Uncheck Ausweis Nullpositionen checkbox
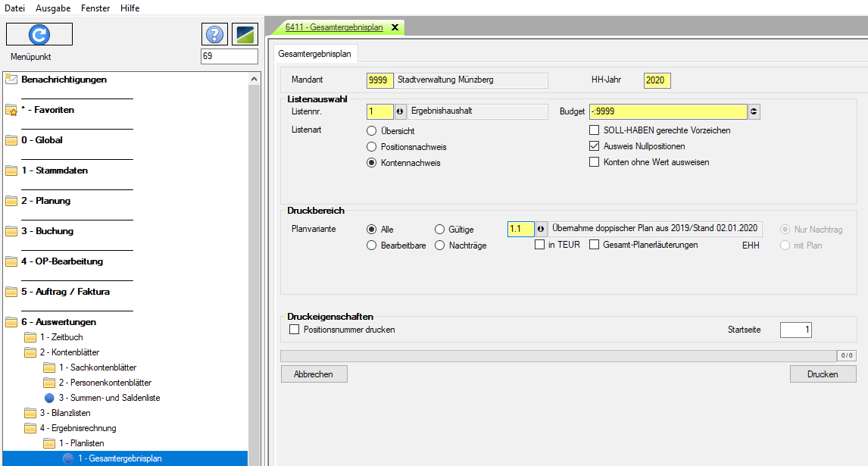This screenshot has width=868, height=466. coord(595,146)
